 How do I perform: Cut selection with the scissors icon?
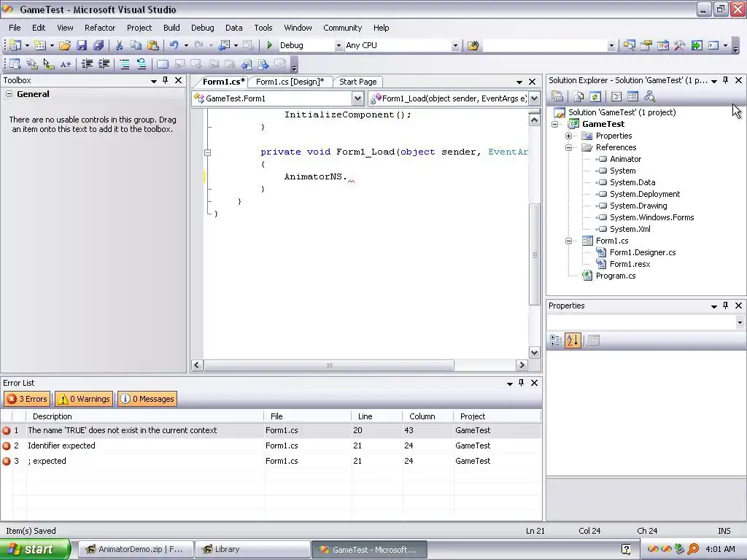119,45
